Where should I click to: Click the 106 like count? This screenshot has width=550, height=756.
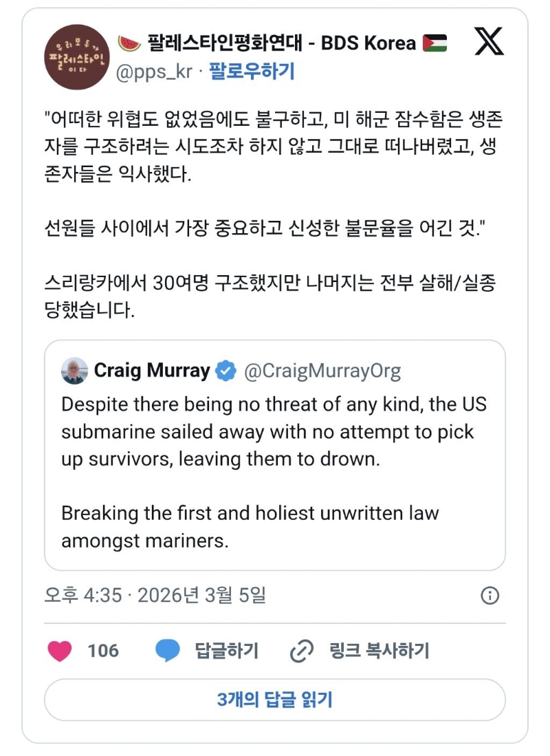103,650
